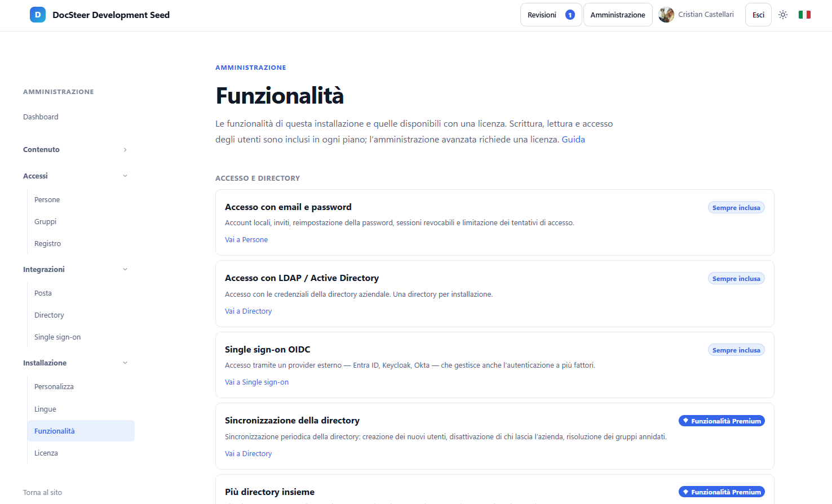Collapse the Integrazioni section chevron
The width and height of the screenshot is (832, 504).
coord(125,269)
